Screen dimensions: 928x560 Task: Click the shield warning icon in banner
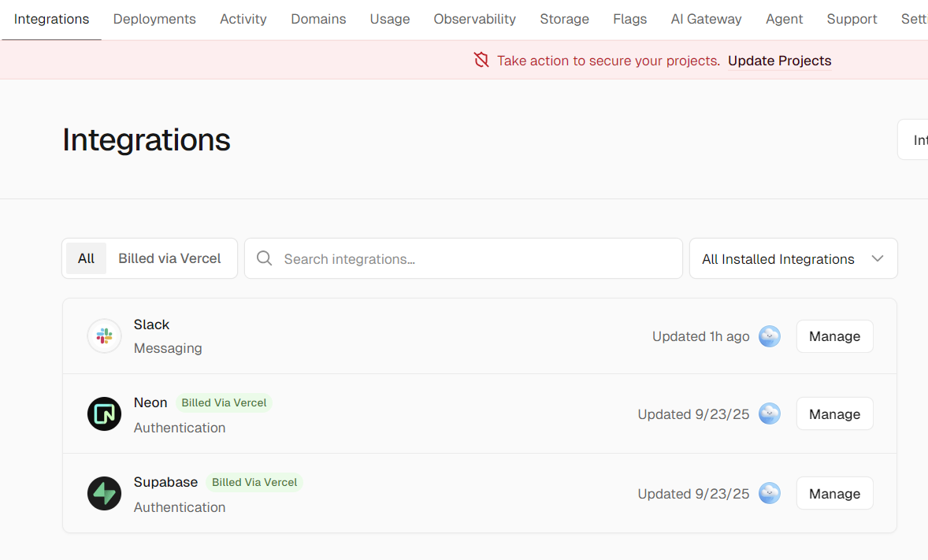pos(481,60)
